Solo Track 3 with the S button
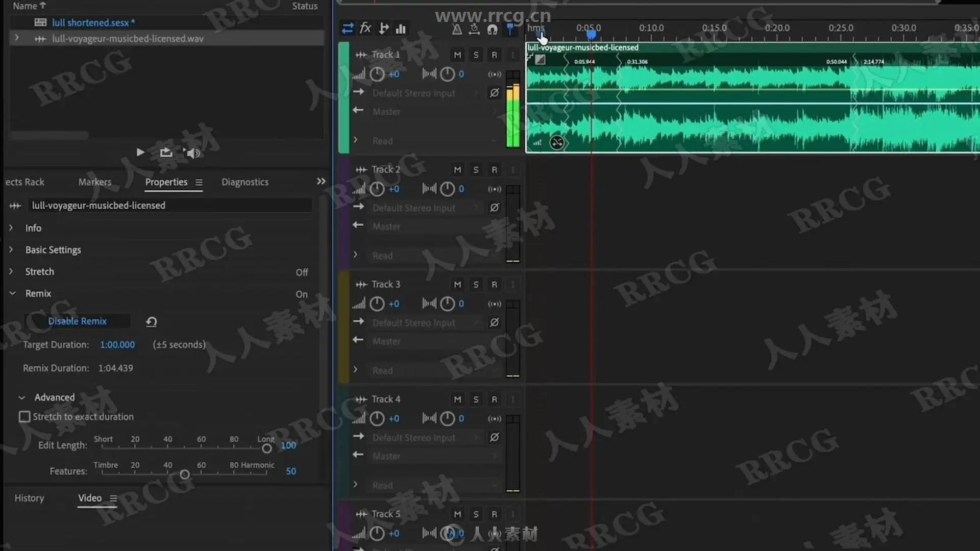Image resolution: width=980 pixels, height=551 pixels. (476, 284)
